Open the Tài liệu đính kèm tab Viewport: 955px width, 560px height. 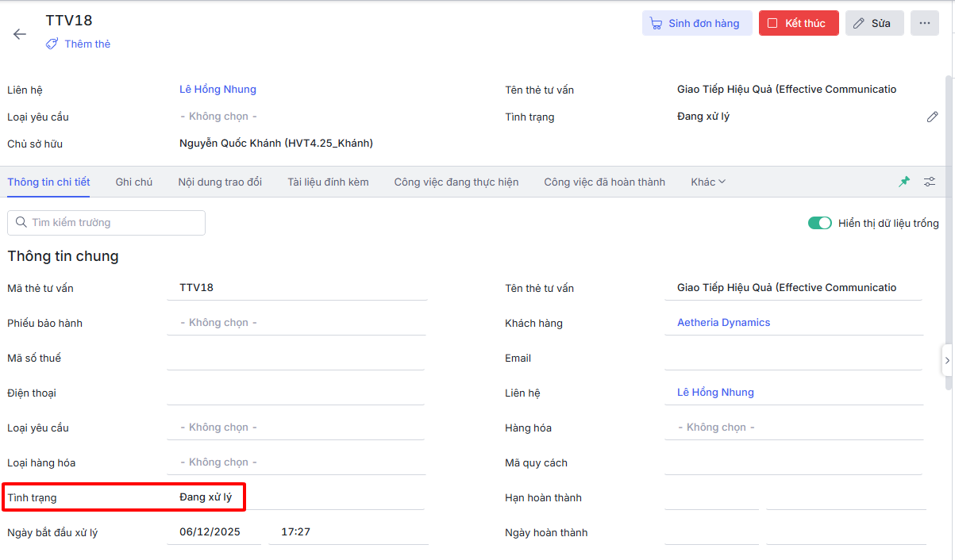(328, 182)
